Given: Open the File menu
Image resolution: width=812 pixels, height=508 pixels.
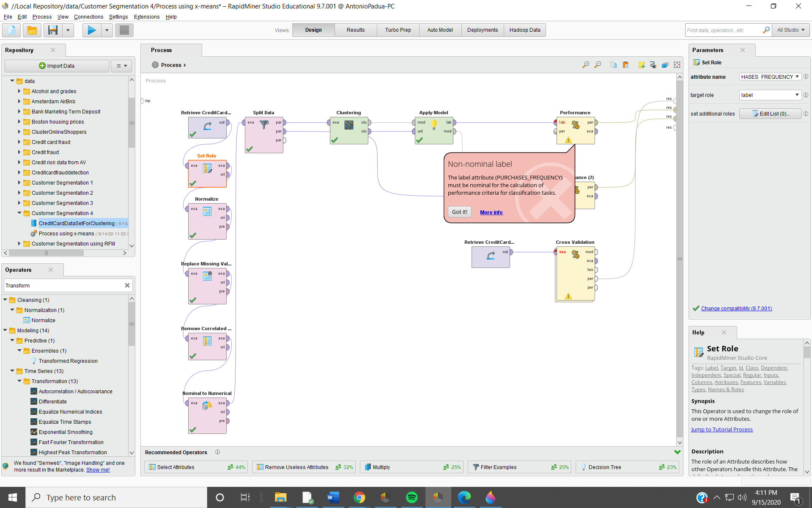Looking at the screenshot, I should pos(8,17).
